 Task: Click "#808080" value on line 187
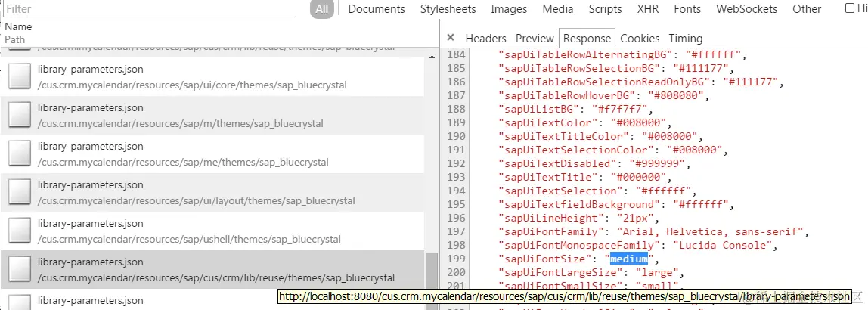(676, 96)
